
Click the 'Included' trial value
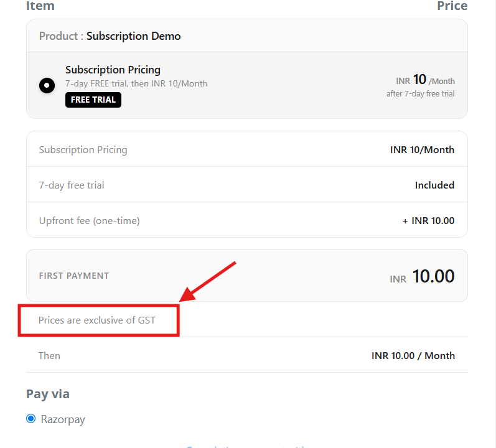[x=434, y=185]
